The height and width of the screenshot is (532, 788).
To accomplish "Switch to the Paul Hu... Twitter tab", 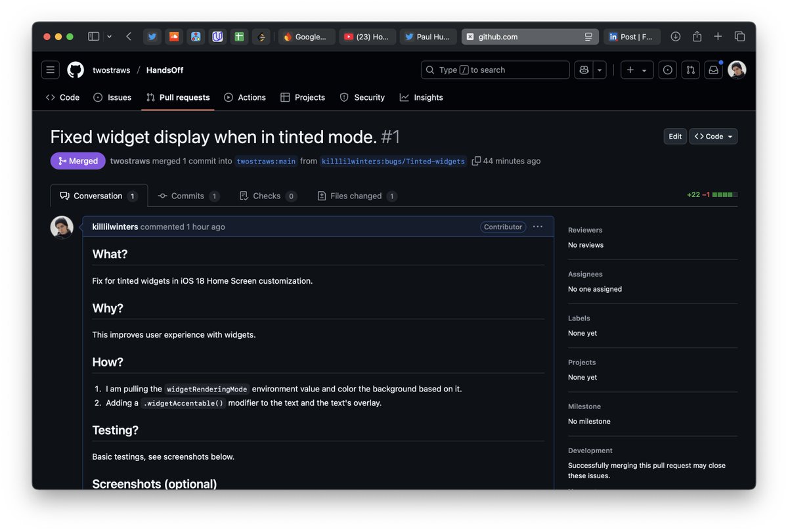I will point(428,37).
